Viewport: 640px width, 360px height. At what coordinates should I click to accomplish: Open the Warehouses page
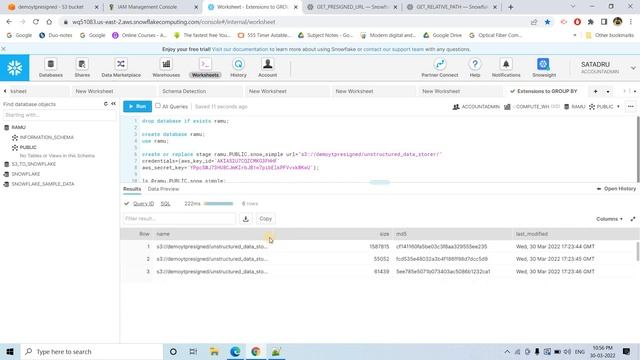166,68
